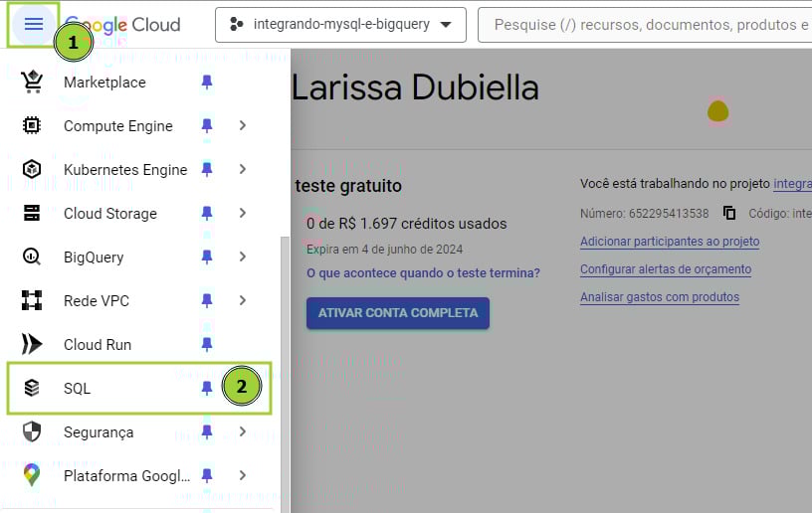812x513 pixels.
Task: Click the Rede VPC network icon
Action: 32,300
